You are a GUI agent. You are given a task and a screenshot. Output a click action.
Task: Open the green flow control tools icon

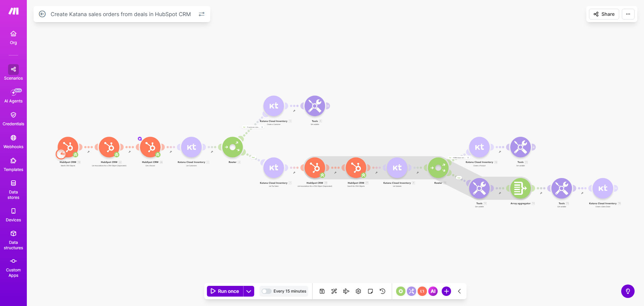401,291
